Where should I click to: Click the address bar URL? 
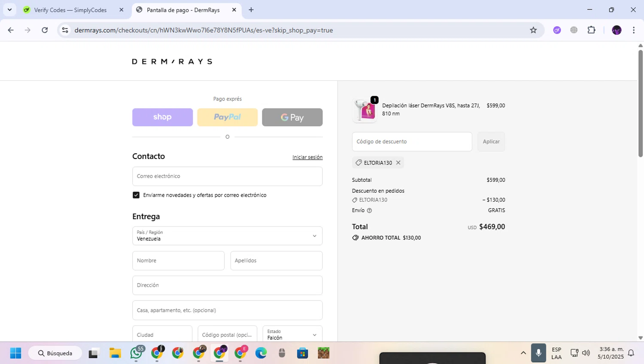[204, 30]
